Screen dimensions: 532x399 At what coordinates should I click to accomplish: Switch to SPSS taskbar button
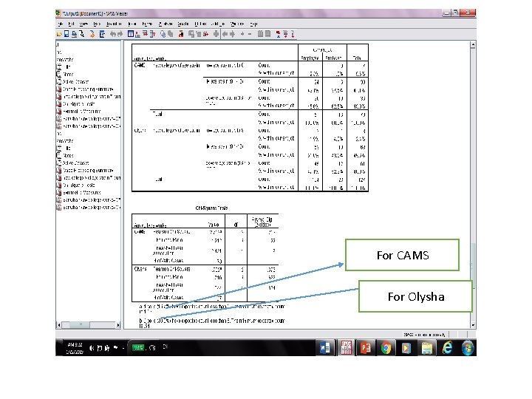(346, 348)
